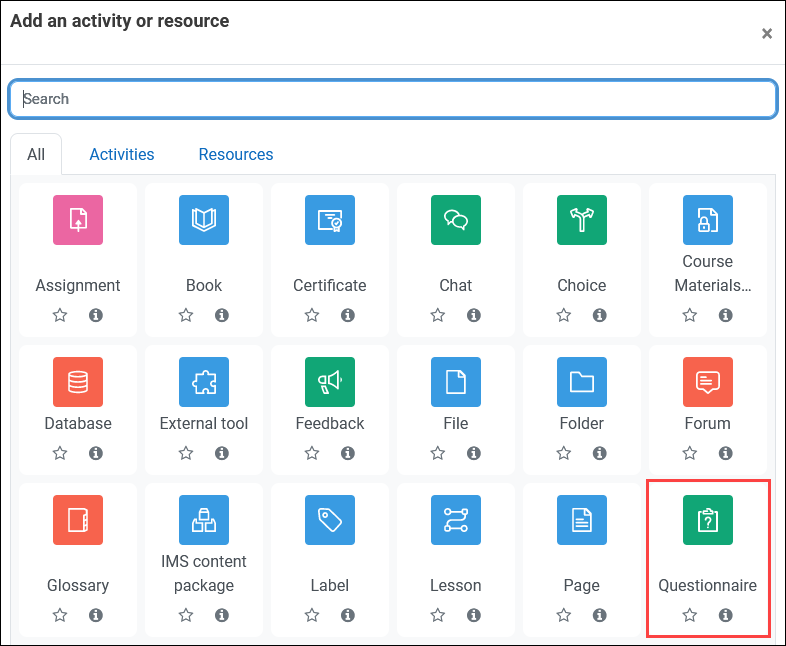Open the Resources tab
This screenshot has width=786, height=646.
(x=236, y=154)
